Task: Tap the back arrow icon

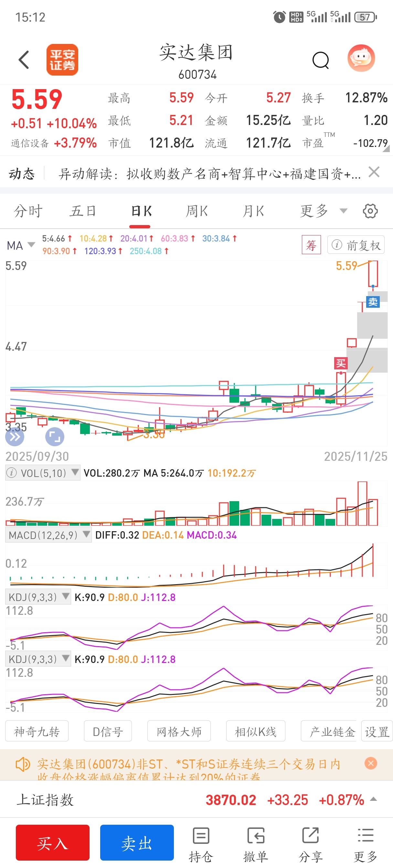Action: point(24,60)
